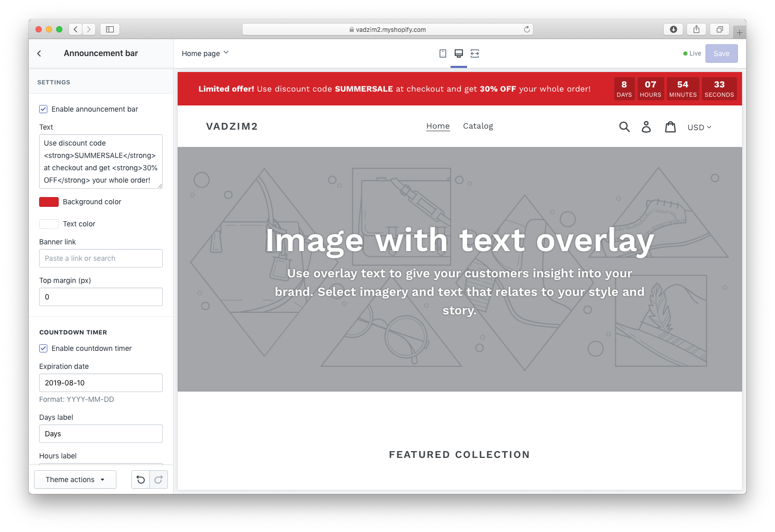The width and height of the screenshot is (775, 532).
Task: Open the USD currency dropdown
Action: click(x=699, y=127)
